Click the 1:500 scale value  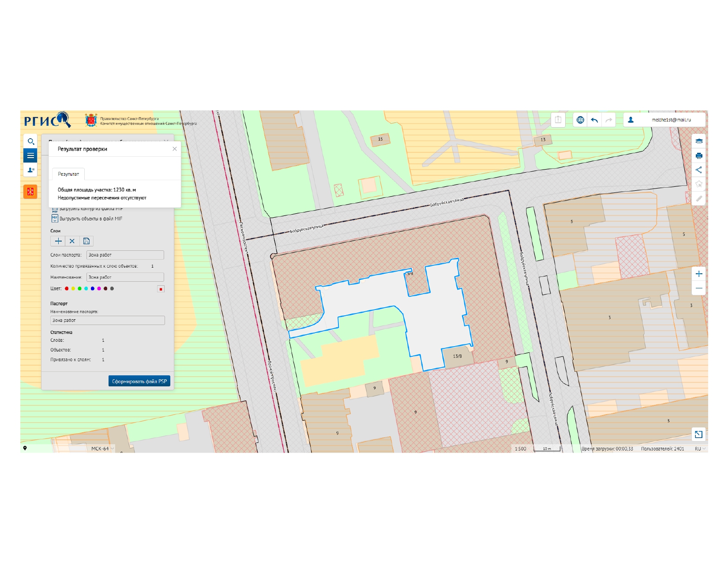tap(521, 449)
